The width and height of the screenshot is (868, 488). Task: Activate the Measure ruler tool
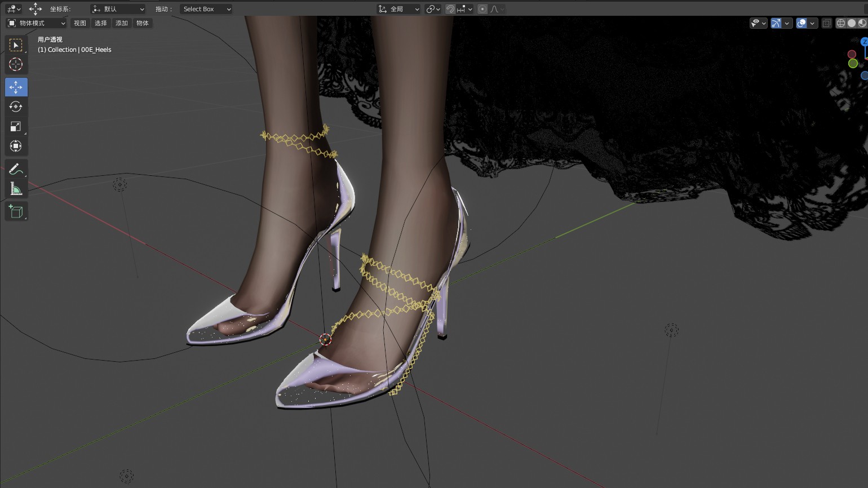pos(16,189)
